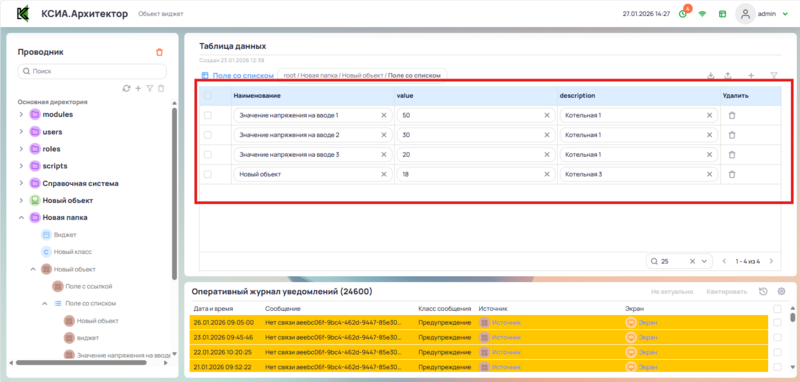The image size is (800, 382).
Task: Expand the roles folder
Action: (x=21, y=149)
